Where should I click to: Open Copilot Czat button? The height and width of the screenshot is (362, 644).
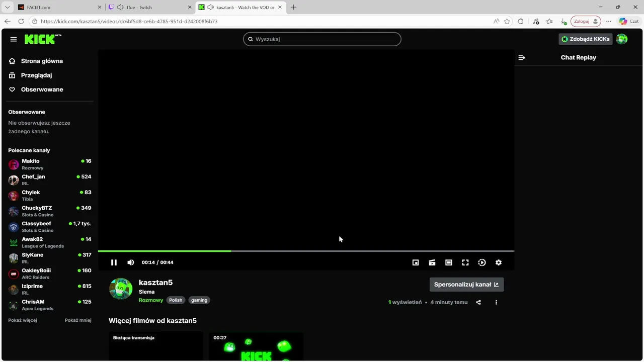[x=629, y=21]
